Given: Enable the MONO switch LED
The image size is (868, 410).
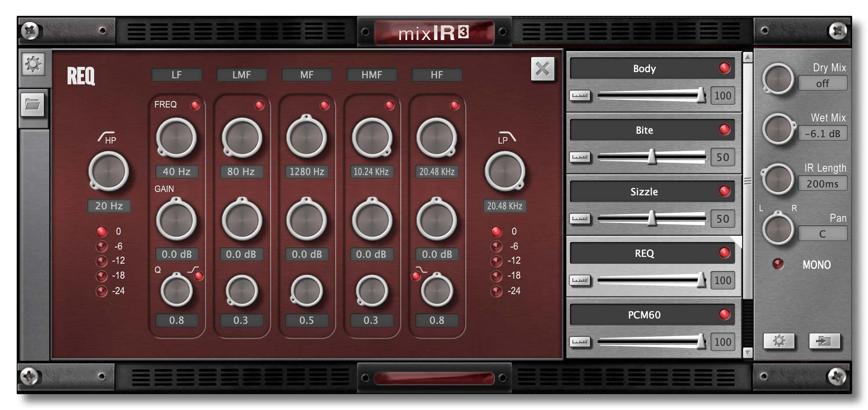Looking at the screenshot, I should pyautogui.click(x=778, y=264).
